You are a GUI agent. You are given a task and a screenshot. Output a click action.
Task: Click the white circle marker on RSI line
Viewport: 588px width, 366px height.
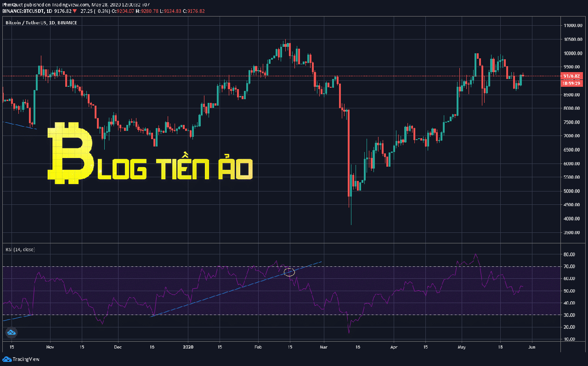(289, 272)
